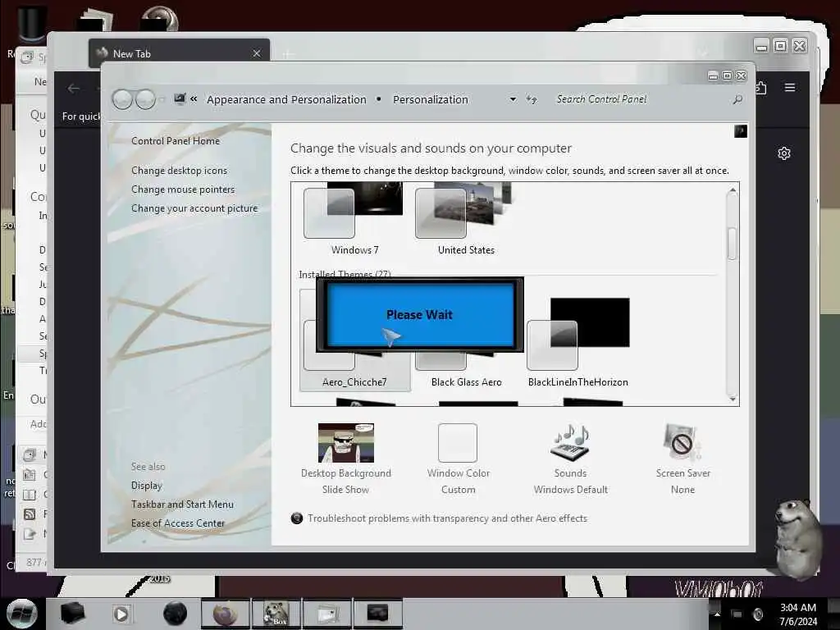Open Display under See also
Screen dimensions: 840x630
tap(147, 486)
